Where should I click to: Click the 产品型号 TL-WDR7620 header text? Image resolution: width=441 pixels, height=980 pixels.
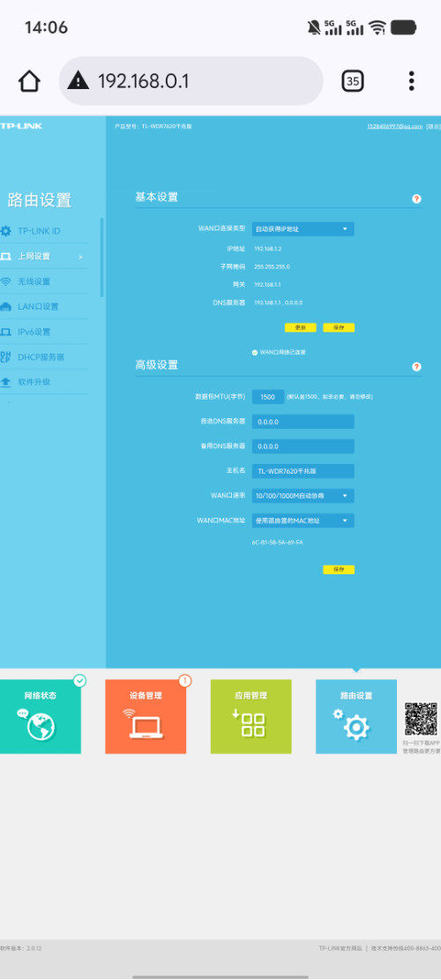pyautogui.click(x=153, y=126)
